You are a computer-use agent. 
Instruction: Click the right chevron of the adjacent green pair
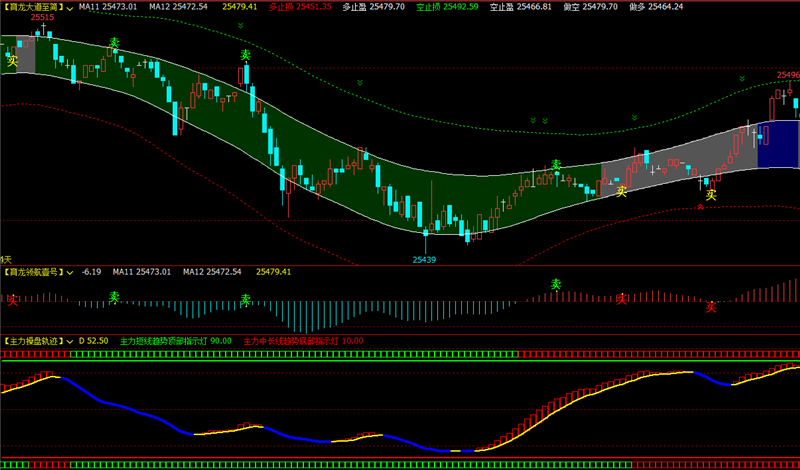(545, 120)
